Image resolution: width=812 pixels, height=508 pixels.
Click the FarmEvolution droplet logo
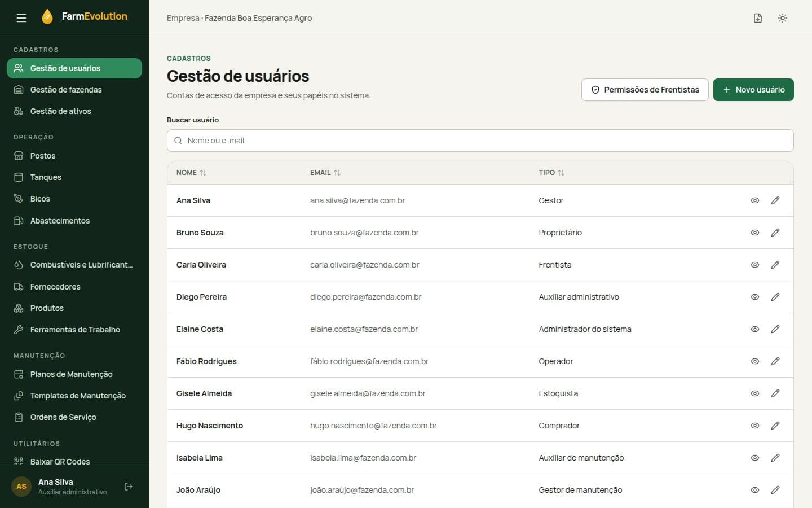47,16
